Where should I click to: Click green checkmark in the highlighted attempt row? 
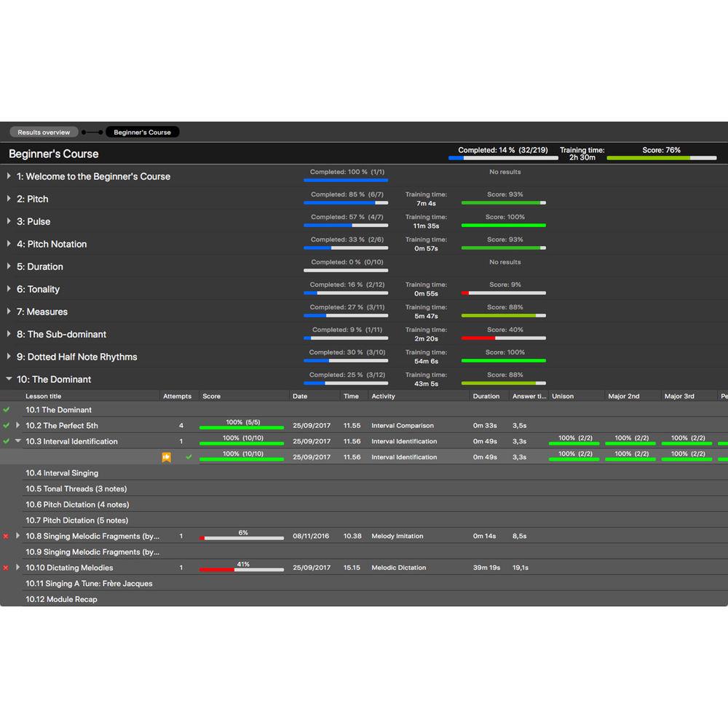189,457
